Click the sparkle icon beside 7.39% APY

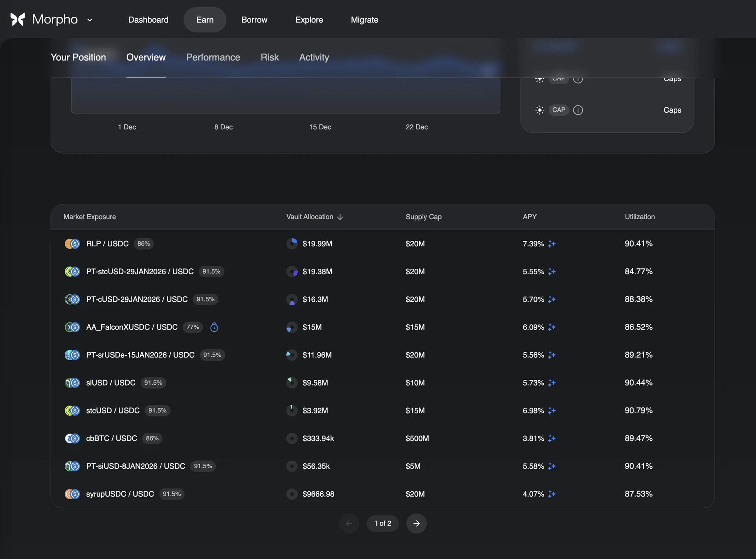tap(552, 244)
